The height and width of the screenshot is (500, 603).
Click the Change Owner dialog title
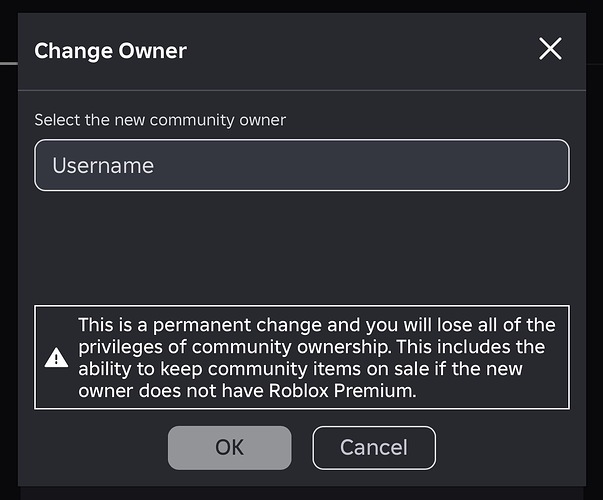pyautogui.click(x=110, y=51)
